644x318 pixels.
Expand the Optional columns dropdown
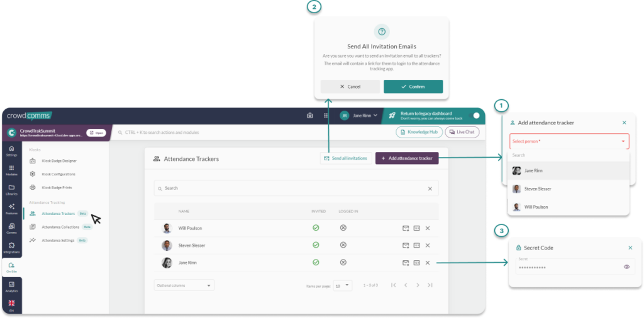tap(184, 285)
